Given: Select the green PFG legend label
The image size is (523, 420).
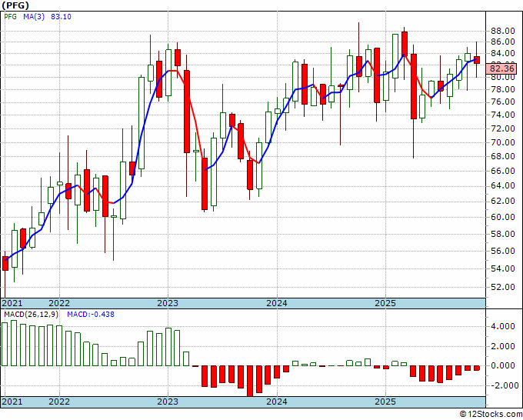Looking at the screenshot, I should [x=10, y=17].
